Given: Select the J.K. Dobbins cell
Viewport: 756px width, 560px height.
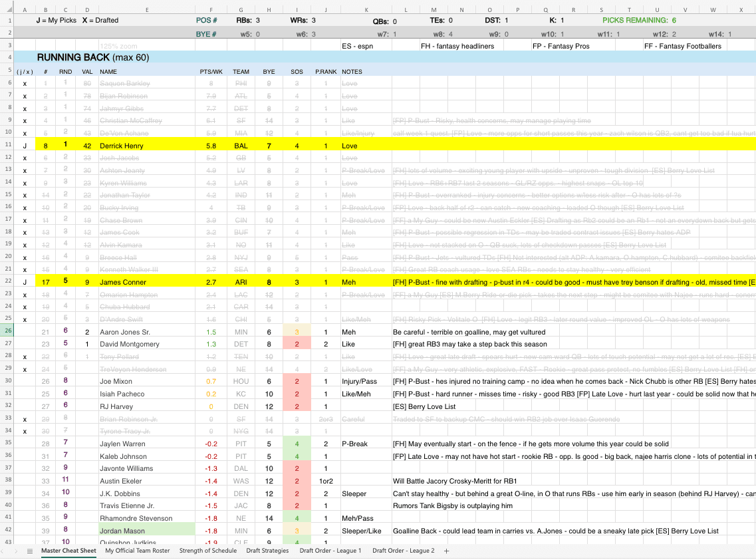Looking at the screenshot, I should [146, 493].
